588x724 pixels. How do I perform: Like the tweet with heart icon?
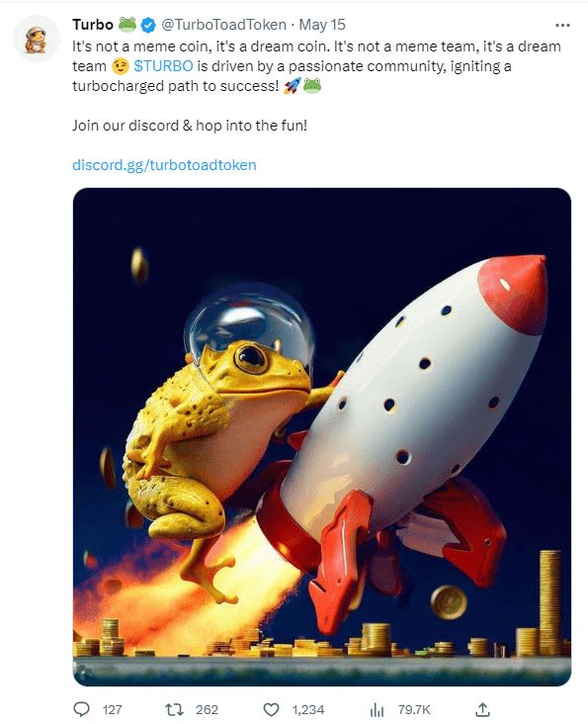click(x=271, y=710)
